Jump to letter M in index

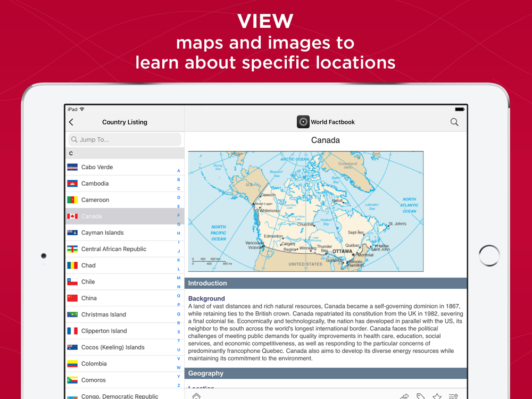pos(178,278)
